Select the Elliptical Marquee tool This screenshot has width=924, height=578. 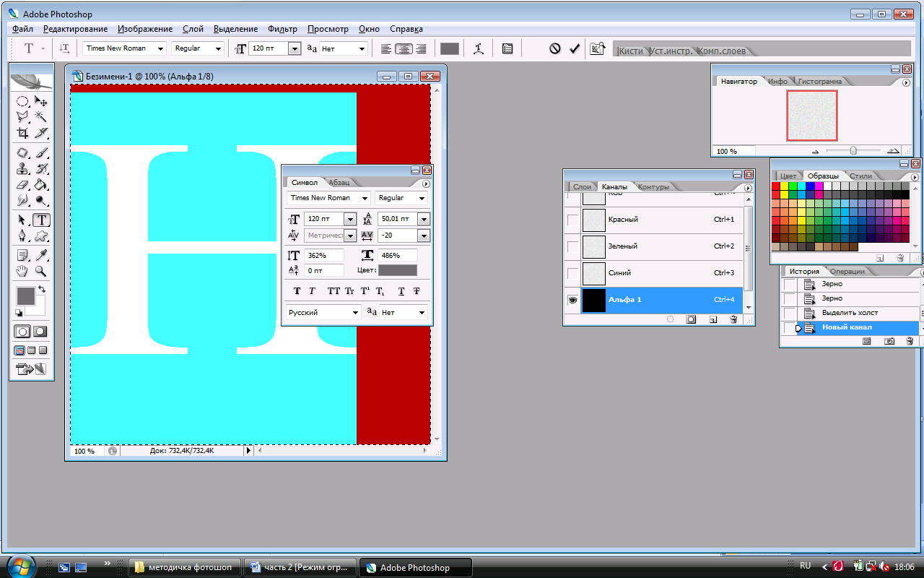pyautogui.click(x=22, y=102)
